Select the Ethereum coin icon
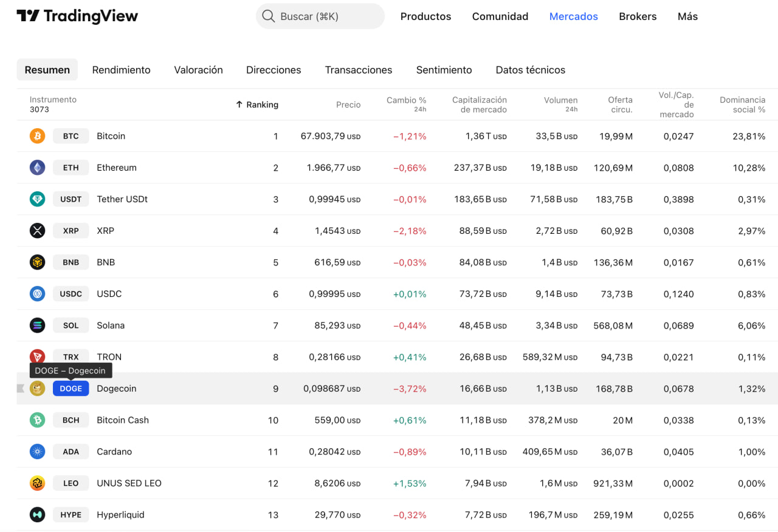This screenshot has width=778, height=532. pyautogui.click(x=37, y=167)
